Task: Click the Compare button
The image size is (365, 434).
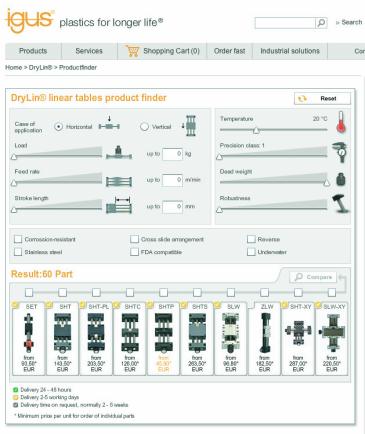Action: (313, 277)
